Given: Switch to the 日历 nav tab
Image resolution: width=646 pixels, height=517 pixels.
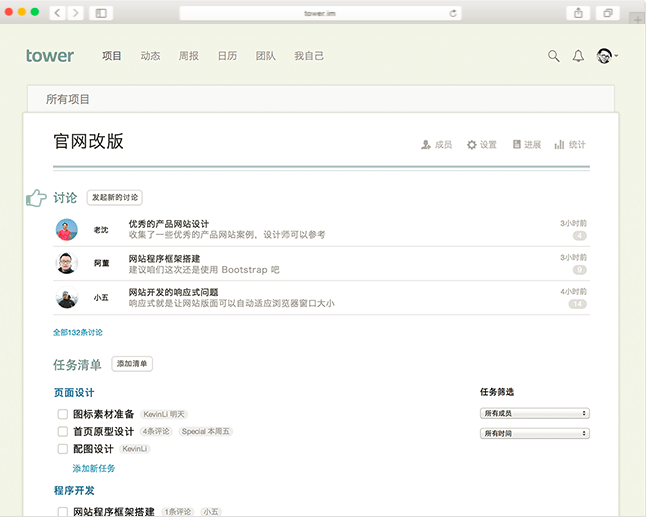Looking at the screenshot, I should (227, 56).
